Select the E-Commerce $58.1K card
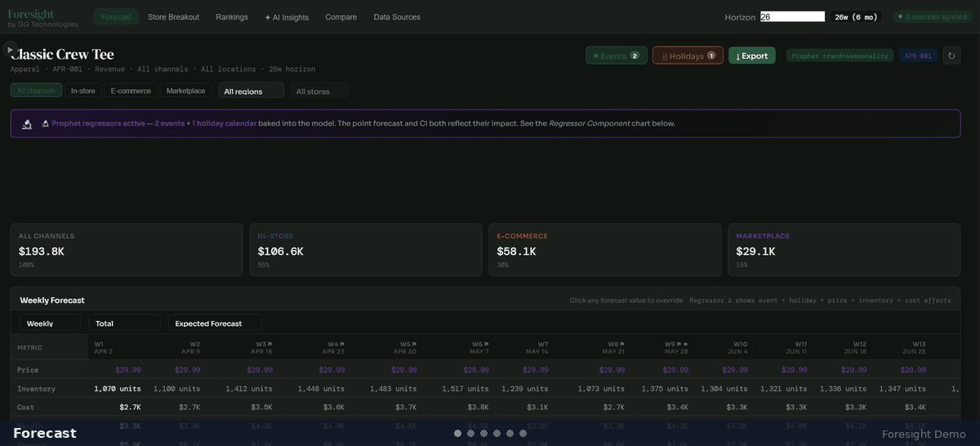980x446 pixels. (x=605, y=250)
